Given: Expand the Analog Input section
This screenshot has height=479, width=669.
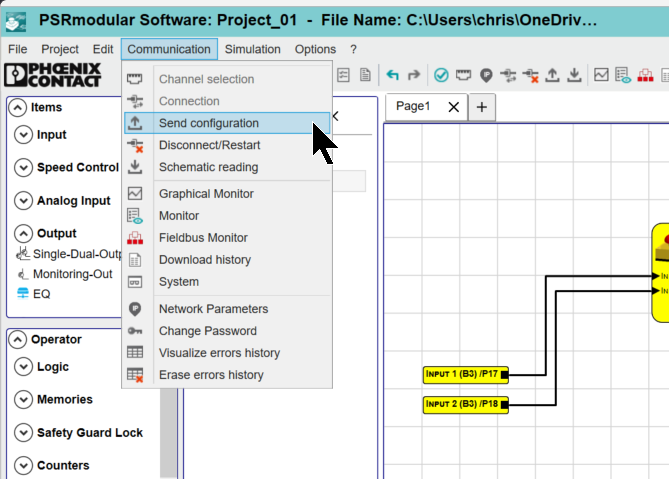Looking at the screenshot, I should pyautogui.click(x=23, y=200).
